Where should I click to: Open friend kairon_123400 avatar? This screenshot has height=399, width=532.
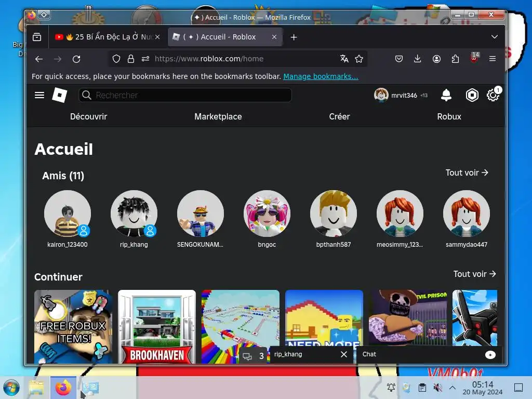68,214
